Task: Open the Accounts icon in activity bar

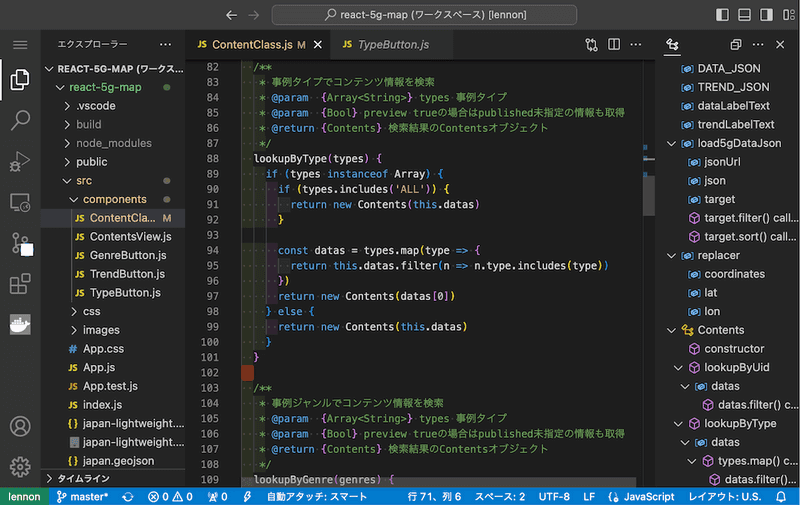Action: (20, 426)
